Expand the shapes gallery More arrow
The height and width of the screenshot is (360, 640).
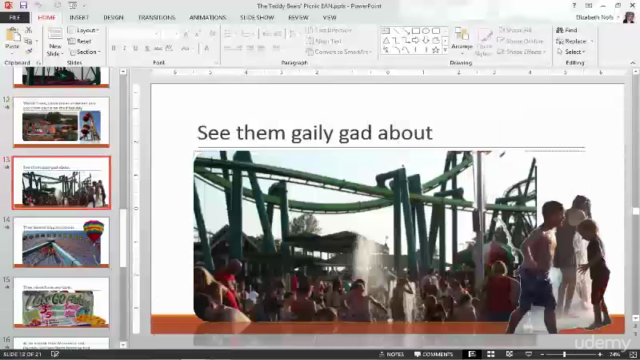click(445, 50)
